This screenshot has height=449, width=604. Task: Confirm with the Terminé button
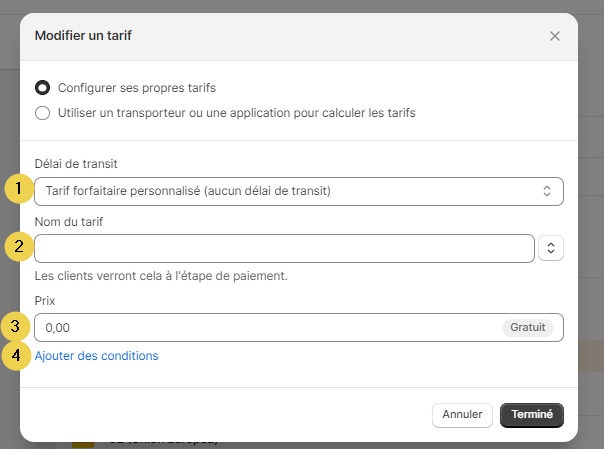pos(532,414)
